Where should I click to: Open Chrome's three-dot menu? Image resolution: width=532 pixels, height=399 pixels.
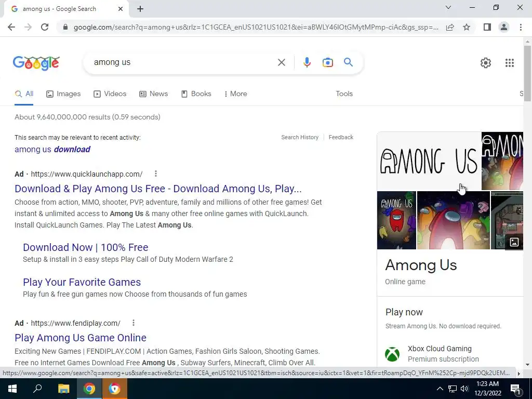[521, 27]
